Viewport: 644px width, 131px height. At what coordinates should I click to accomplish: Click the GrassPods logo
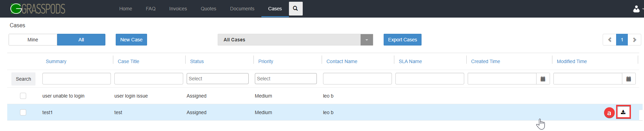[38, 9]
